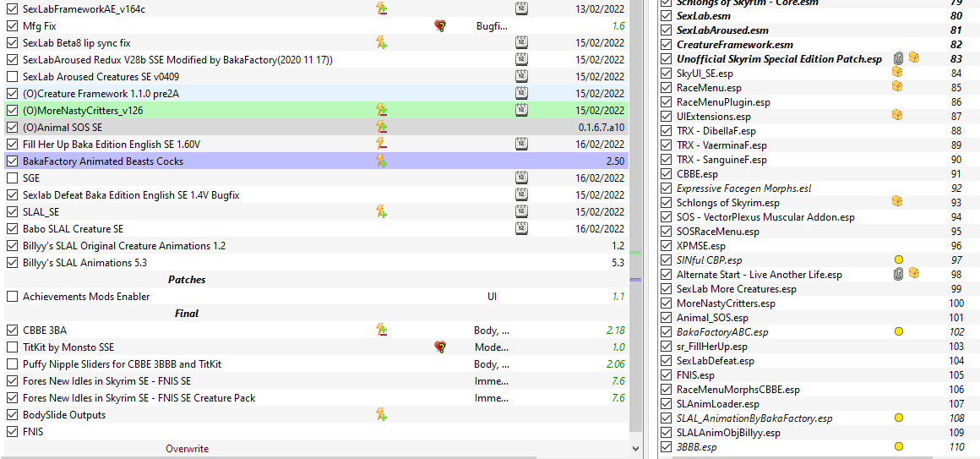Click the conflict icon on Fill Her Up Baka Edition row

[381, 144]
